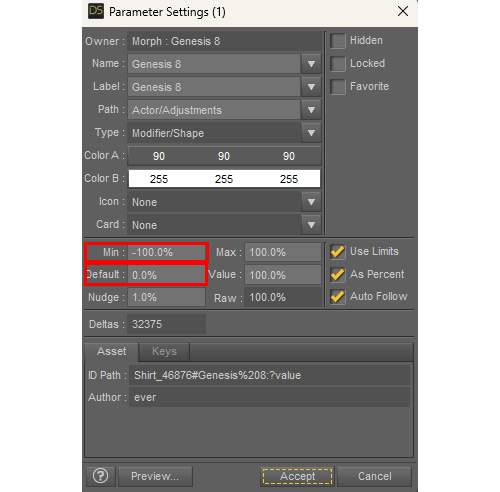Open the Preview... button
The image size is (500, 492).
[x=155, y=476]
